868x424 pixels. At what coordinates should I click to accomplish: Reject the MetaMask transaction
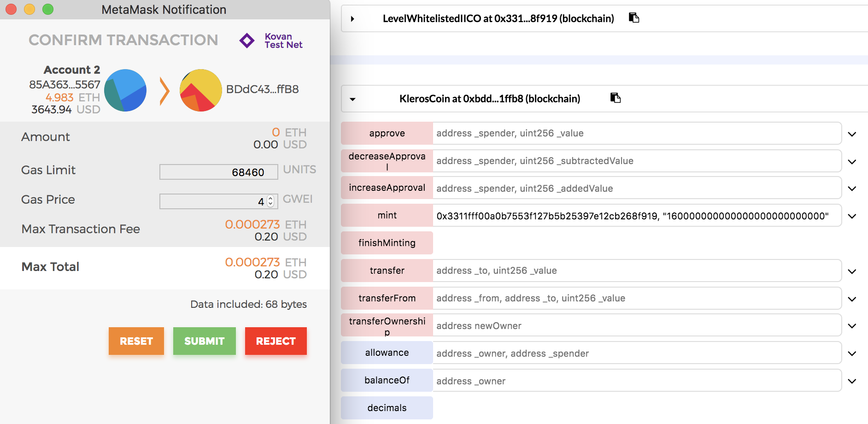[x=276, y=341]
